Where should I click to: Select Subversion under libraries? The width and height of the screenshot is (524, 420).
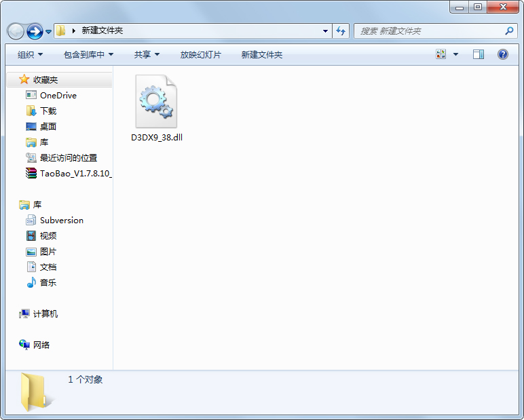(x=61, y=221)
